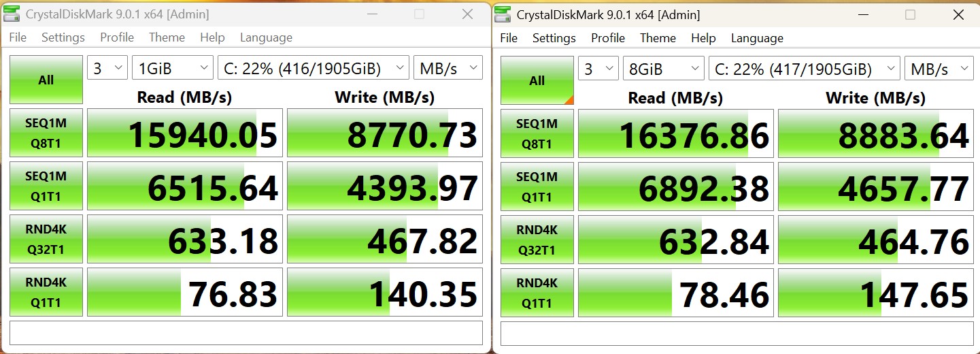980x354 pixels.
Task: Click write result 8883.64
Action: coord(876,133)
